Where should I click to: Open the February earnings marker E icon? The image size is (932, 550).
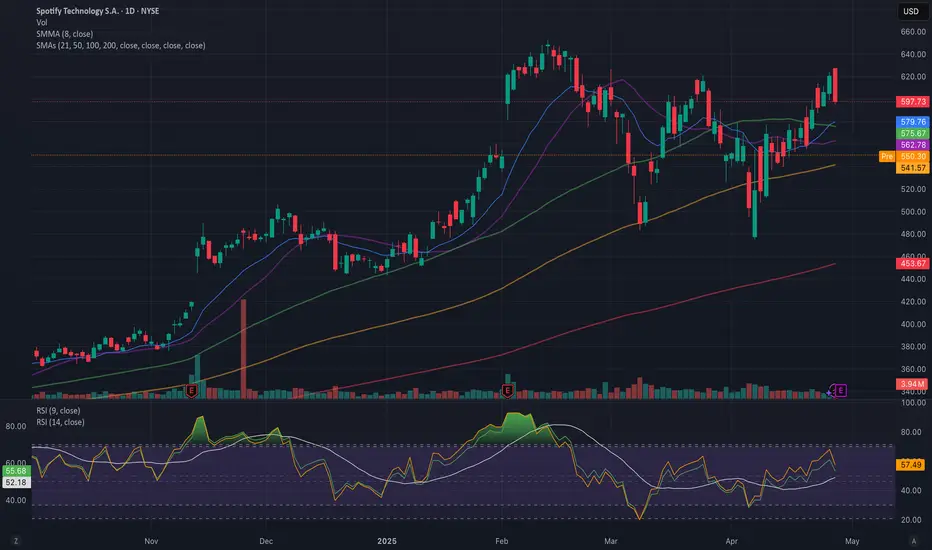[507, 391]
